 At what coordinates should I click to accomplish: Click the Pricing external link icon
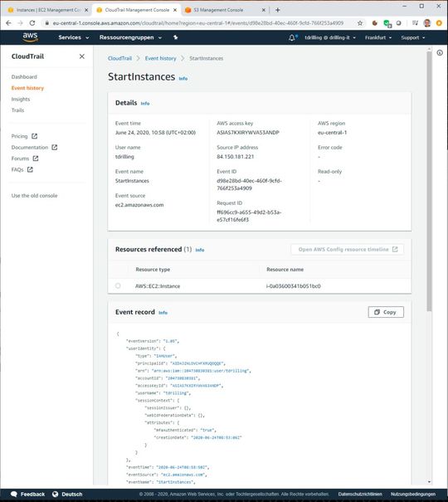pyautogui.click(x=34, y=136)
